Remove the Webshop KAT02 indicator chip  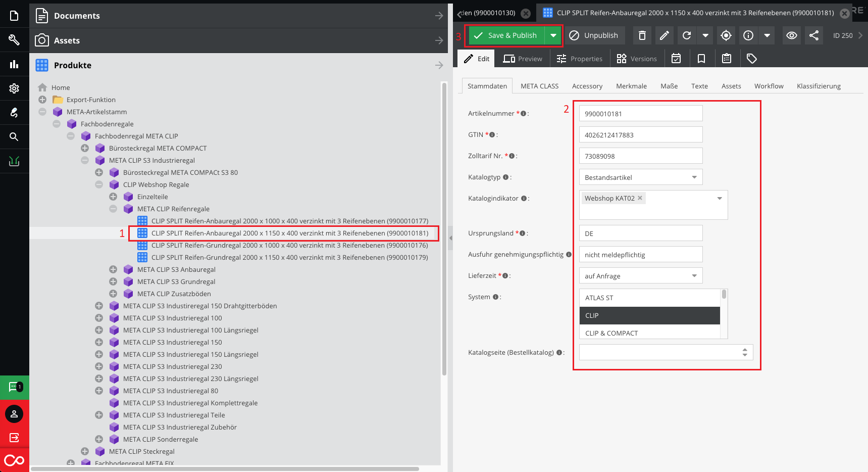639,198
